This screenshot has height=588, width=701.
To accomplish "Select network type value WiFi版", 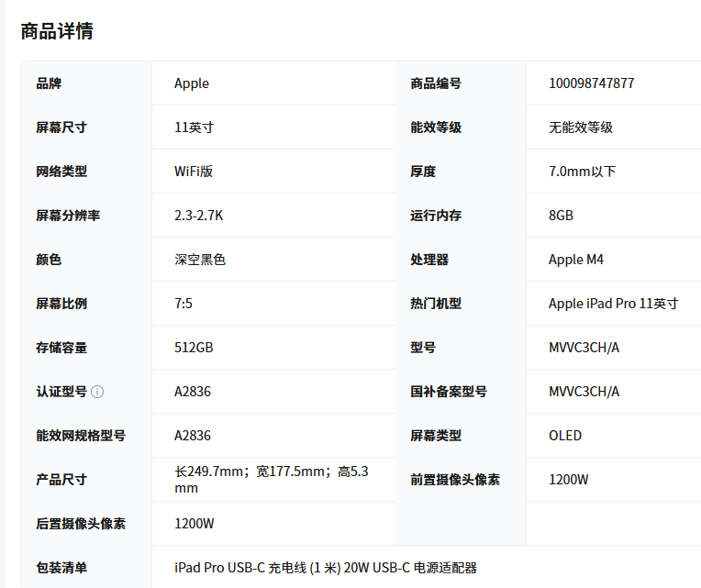I will coord(194,172).
